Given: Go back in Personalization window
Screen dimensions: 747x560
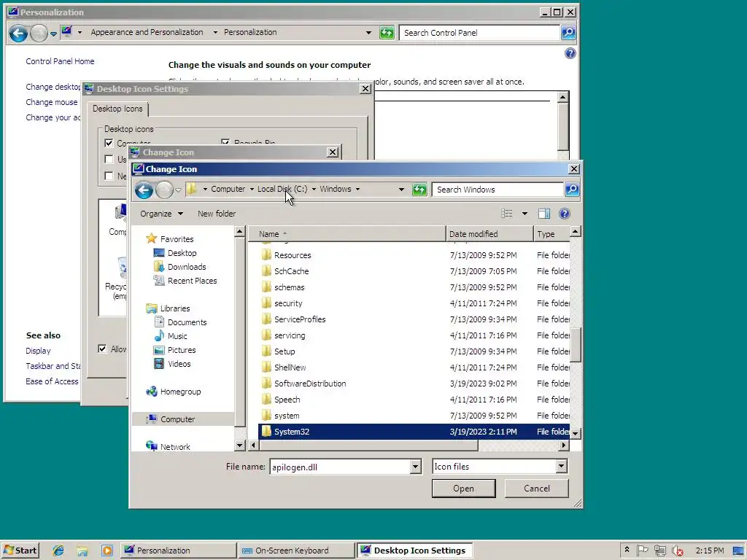Looking at the screenshot, I should [x=18, y=33].
